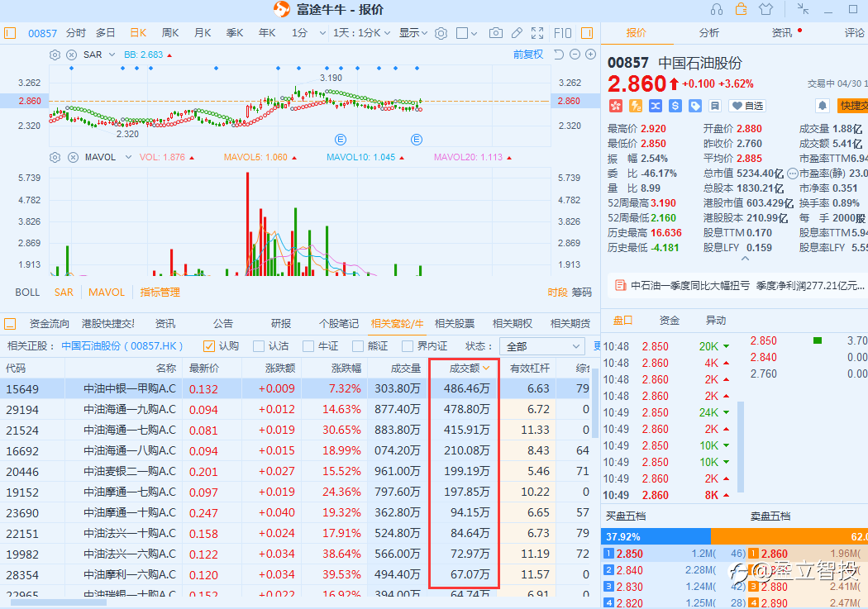Viewport: 868px width, 609px height.
Task: Open the price alert bell icon
Action: 823,106
